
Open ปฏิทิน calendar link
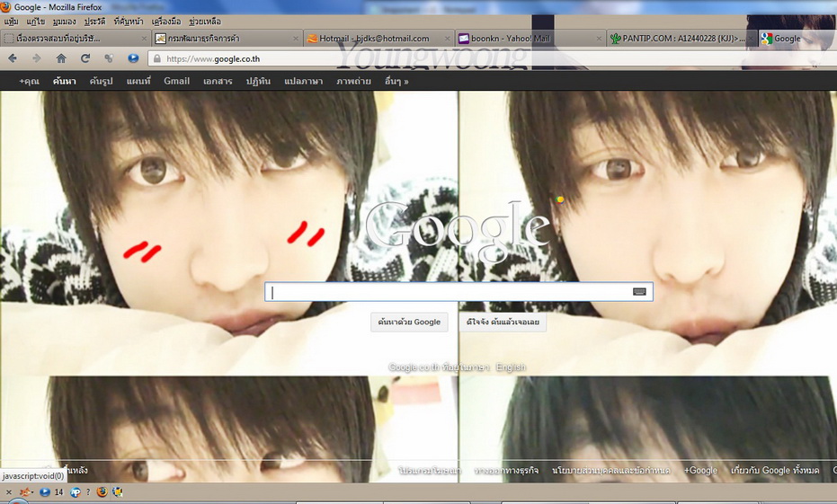(x=258, y=81)
